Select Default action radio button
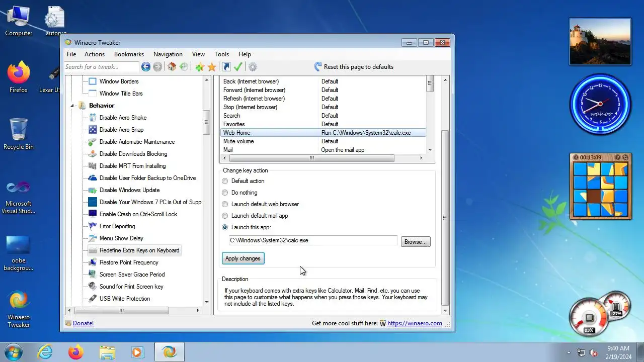The width and height of the screenshot is (644, 362). click(x=225, y=181)
